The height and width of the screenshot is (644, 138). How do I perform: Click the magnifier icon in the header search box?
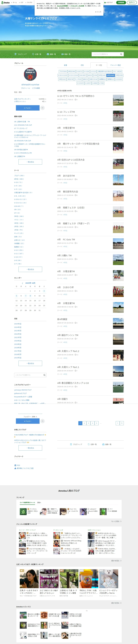tap(121, 54)
